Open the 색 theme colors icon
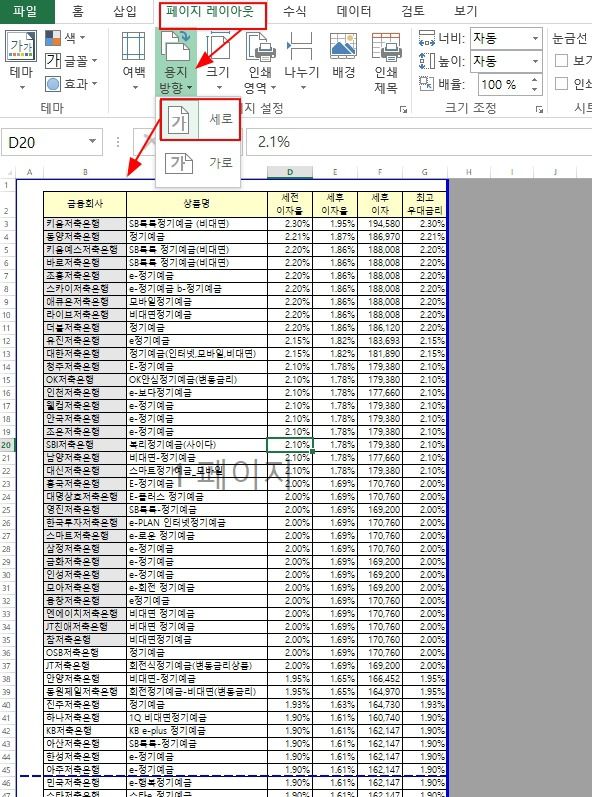Image resolution: width=592 pixels, height=797 pixels. coord(53,38)
